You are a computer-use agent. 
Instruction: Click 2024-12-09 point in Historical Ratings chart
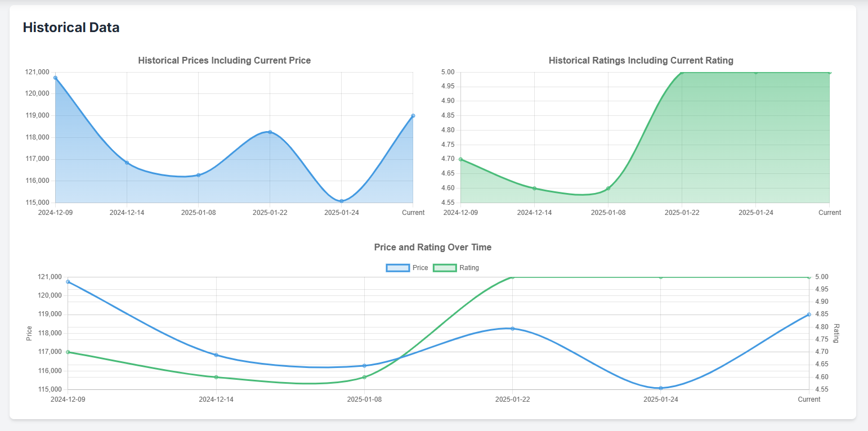click(x=460, y=159)
